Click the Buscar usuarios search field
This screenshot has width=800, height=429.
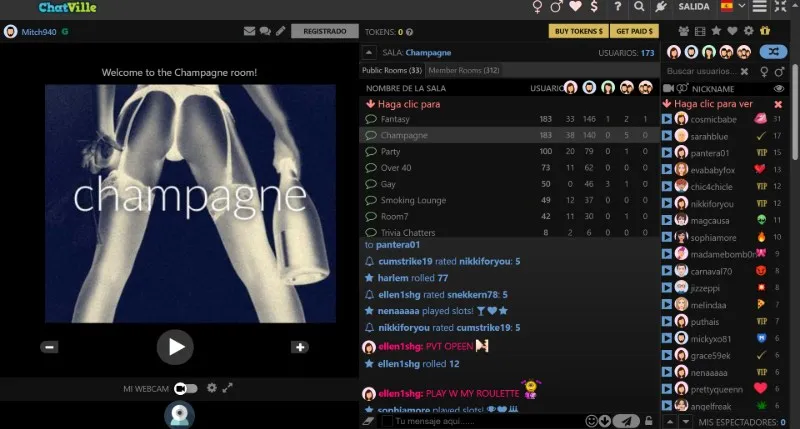(702, 71)
